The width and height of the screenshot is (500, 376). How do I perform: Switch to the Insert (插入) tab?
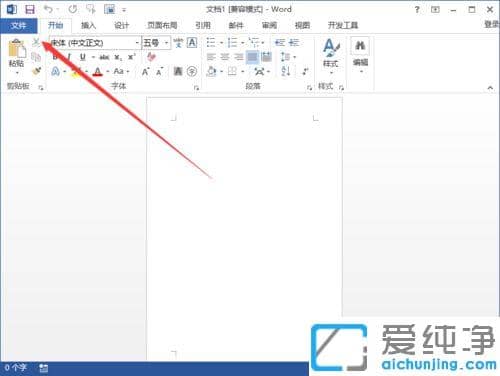pyautogui.click(x=89, y=25)
